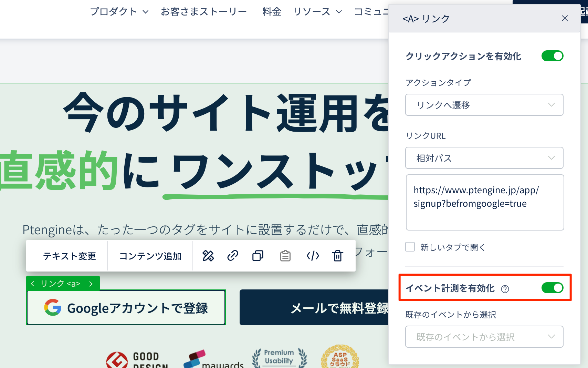Delete element with trash icon
The width and height of the screenshot is (588, 368).
pyautogui.click(x=338, y=256)
